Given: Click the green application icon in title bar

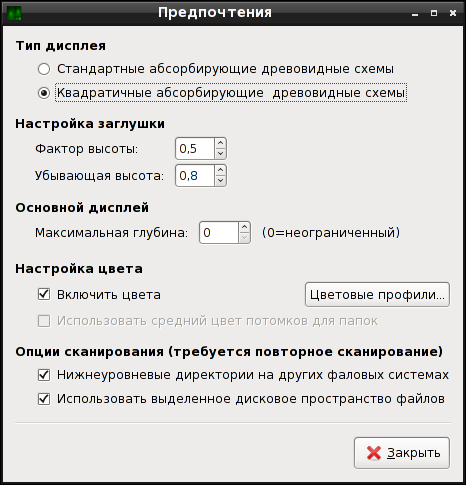Looking at the screenshot, I should tap(14, 14).
